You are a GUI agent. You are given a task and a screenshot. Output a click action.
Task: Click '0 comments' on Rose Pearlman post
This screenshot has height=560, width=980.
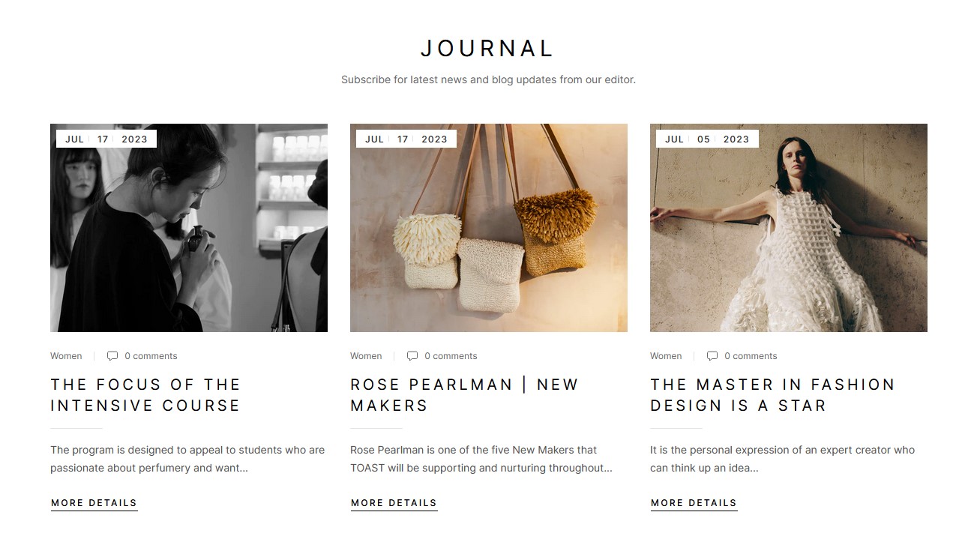[451, 356]
